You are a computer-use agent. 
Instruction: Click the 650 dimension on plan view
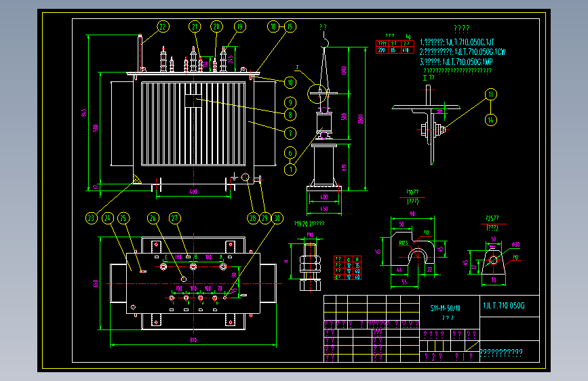coord(96,283)
